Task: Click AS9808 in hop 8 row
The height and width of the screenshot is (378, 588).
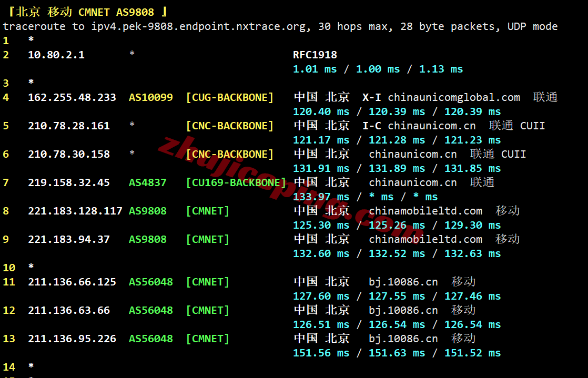Action: (148, 211)
